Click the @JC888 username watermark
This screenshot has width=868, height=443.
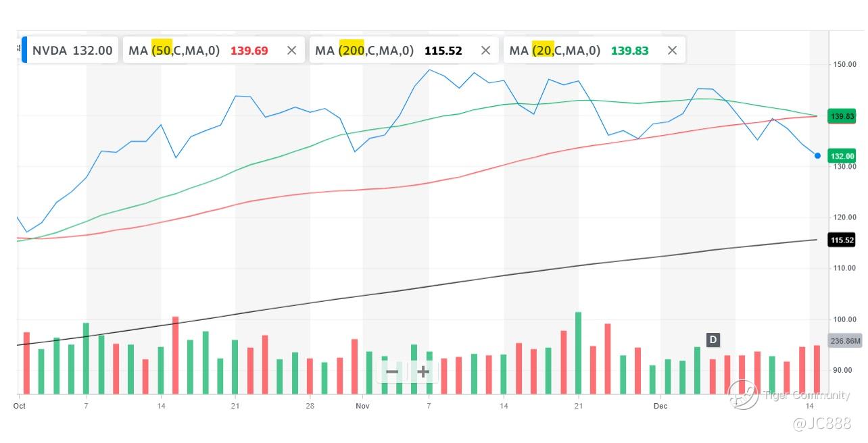[821, 423]
